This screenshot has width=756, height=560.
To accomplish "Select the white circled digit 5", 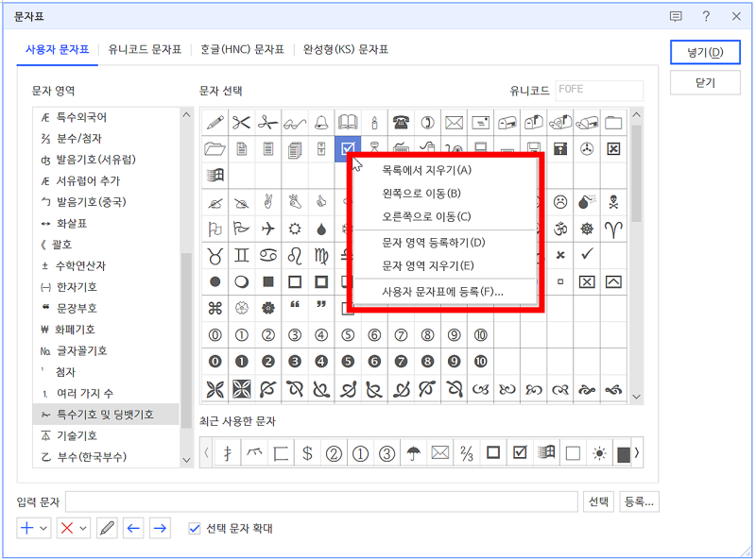I will click(348, 334).
